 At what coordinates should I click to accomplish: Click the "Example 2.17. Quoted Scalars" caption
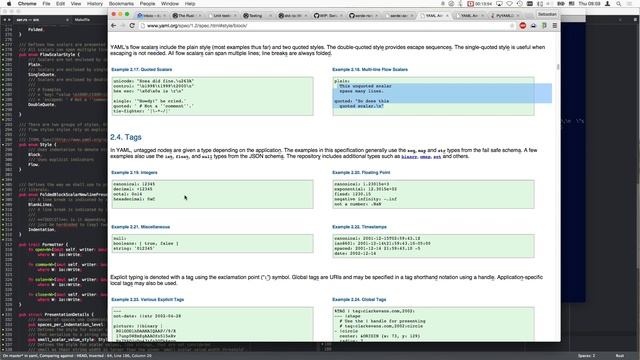[x=142, y=69]
